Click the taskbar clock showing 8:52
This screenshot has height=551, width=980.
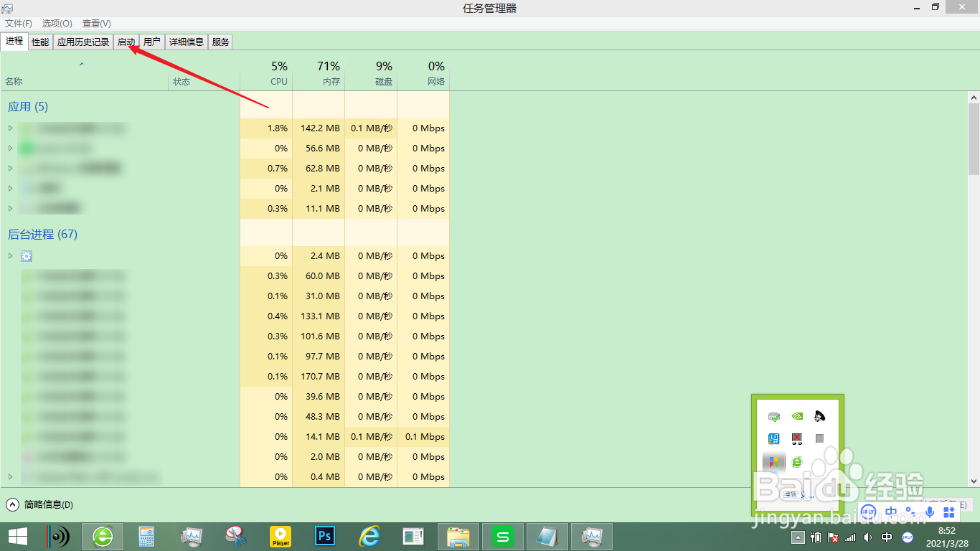947,537
